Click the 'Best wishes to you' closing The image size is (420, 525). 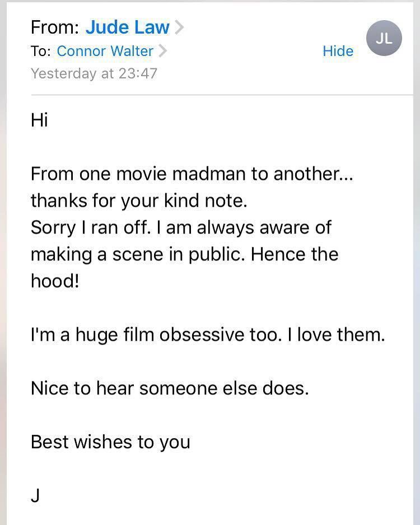pyautogui.click(x=110, y=442)
